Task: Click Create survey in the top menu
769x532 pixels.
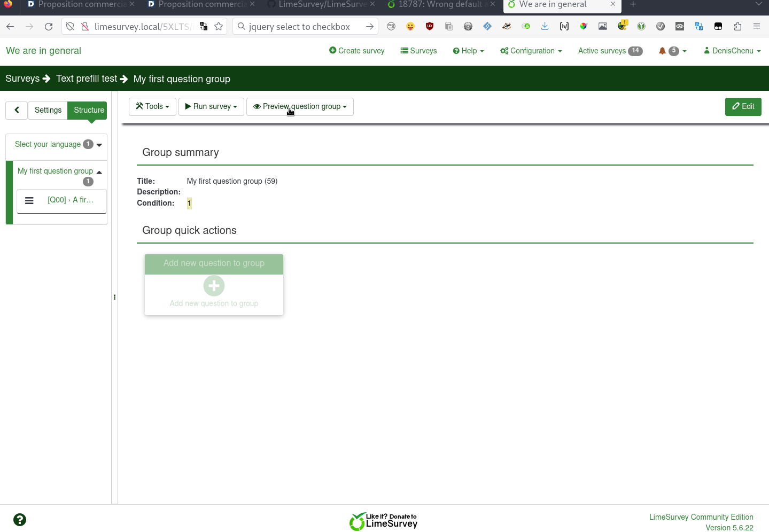Action: click(357, 51)
